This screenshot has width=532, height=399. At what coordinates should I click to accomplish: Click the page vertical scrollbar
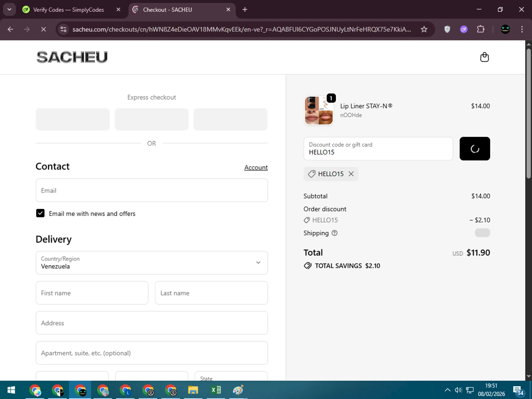point(528,113)
